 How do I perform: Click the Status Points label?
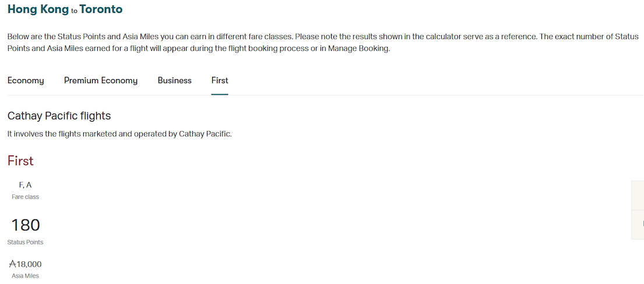[x=25, y=242]
